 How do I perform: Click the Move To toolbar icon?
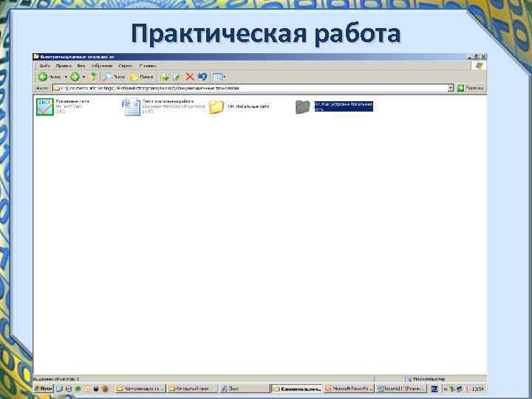coord(165,77)
